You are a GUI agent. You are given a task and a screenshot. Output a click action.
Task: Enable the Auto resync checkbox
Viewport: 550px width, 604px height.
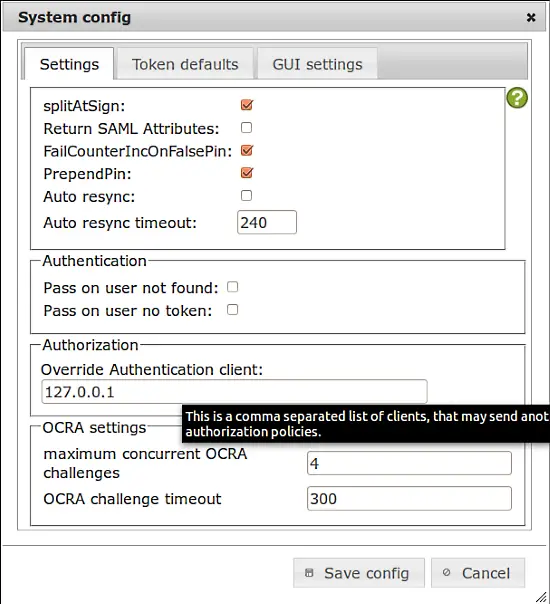pyautogui.click(x=246, y=196)
